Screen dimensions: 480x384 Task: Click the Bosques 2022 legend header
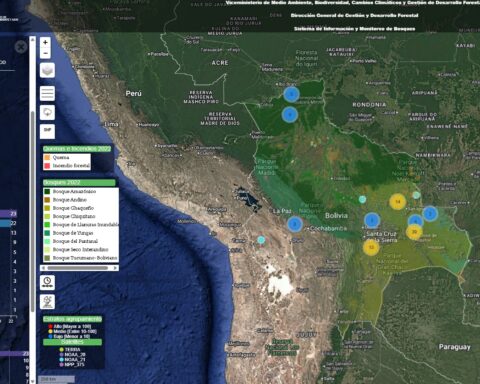(79, 183)
